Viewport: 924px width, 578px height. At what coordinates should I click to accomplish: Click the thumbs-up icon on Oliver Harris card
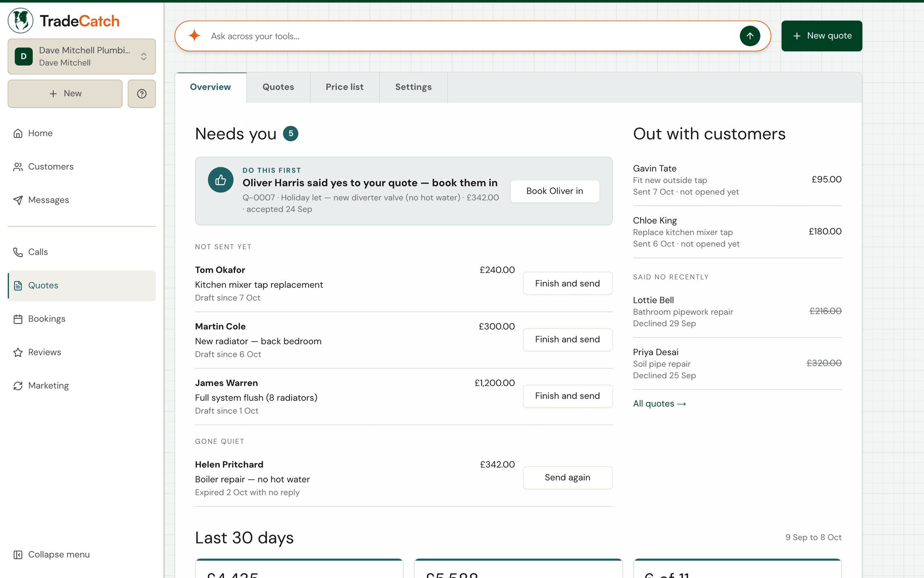point(220,180)
